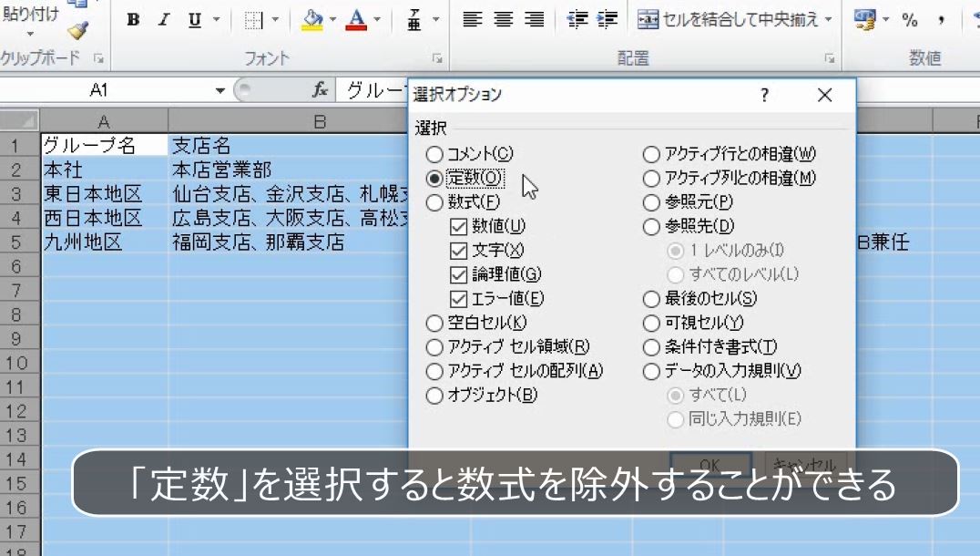Viewport: 980px width, 556px height.
Task: Open the font color dropdown arrow
Action: (x=375, y=18)
